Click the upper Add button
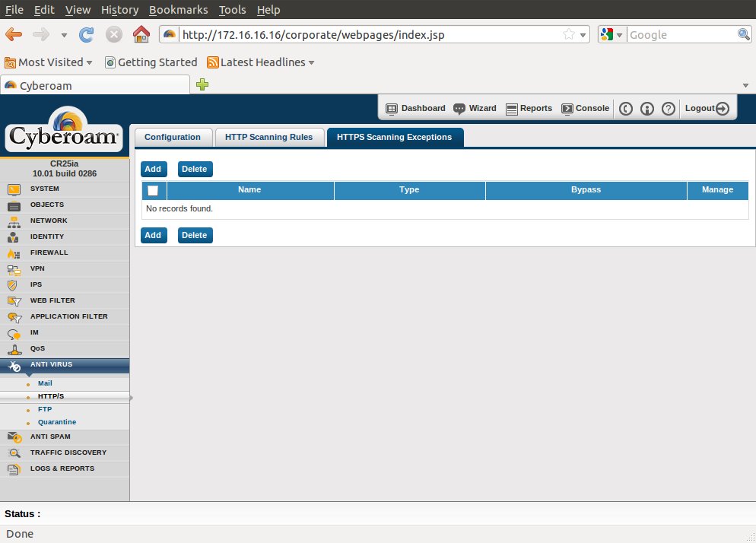Viewport: 756px width, 543px height. tap(154, 170)
